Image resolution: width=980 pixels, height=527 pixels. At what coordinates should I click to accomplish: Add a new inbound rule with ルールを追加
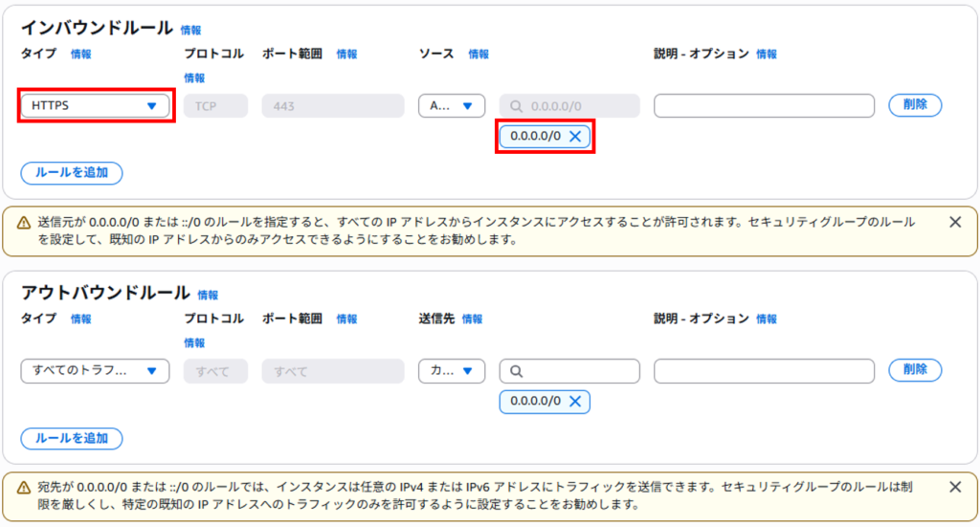tap(71, 173)
